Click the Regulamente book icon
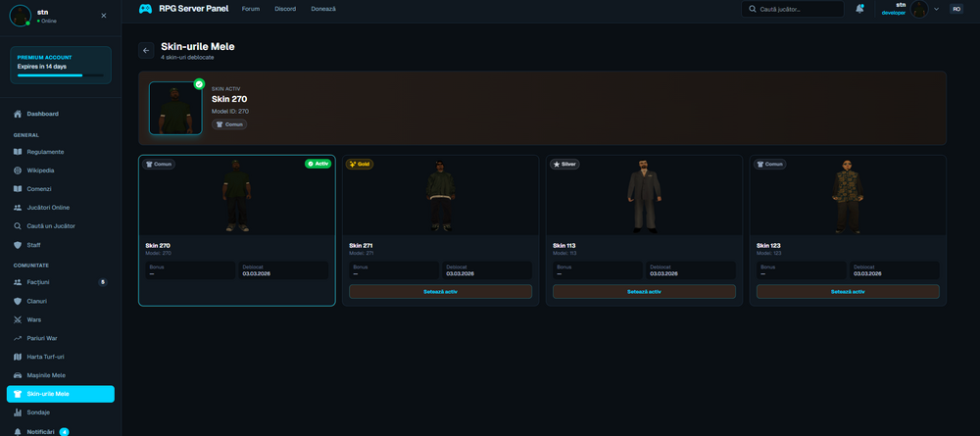 [x=18, y=152]
